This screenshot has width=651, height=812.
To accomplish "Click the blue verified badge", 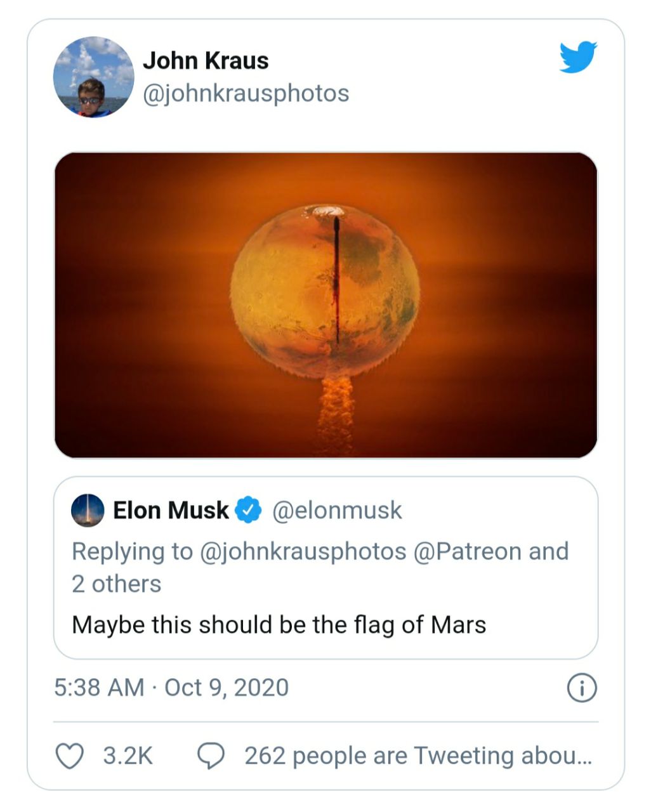I will point(249,510).
